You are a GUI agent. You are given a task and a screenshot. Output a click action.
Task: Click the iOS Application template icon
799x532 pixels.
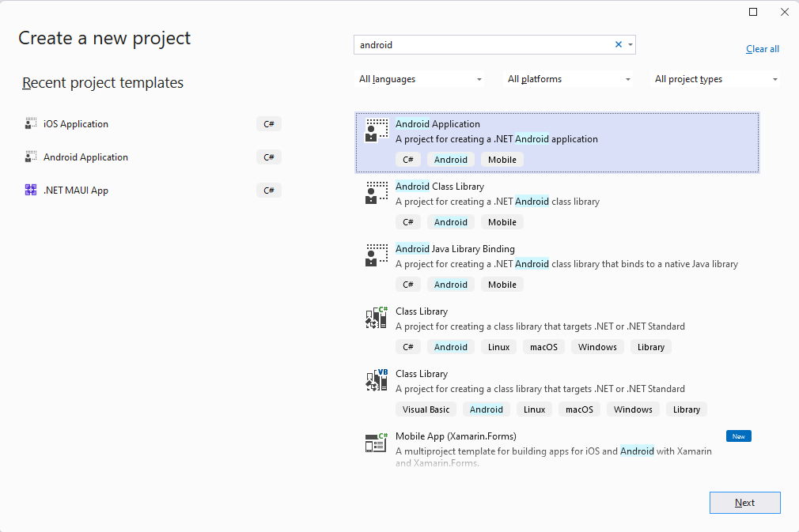pyautogui.click(x=31, y=123)
